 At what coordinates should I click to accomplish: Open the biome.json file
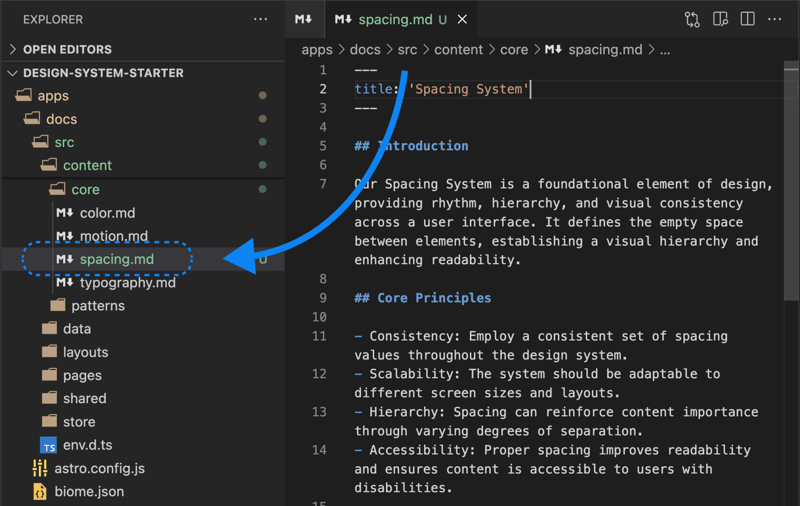tap(89, 492)
